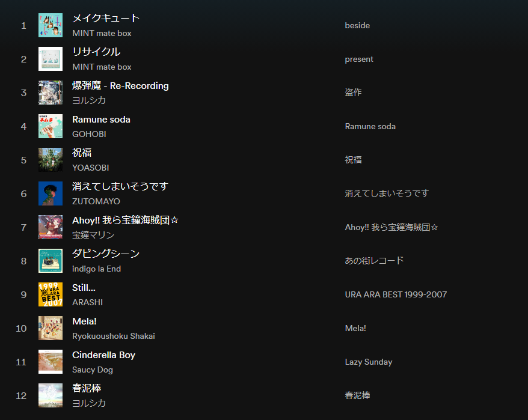Open the album beside
Screen dimensions: 528x420
[357, 25]
